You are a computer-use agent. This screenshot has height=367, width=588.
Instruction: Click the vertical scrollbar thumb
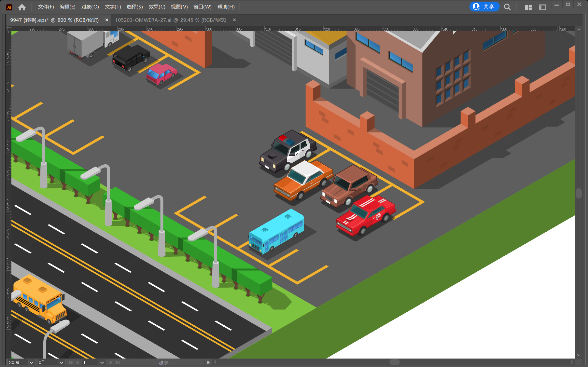click(579, 194)
